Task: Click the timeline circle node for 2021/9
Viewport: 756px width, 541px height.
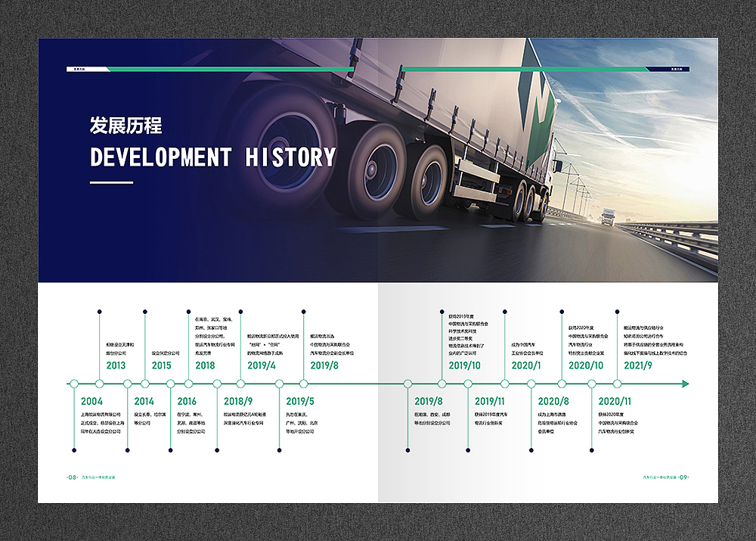Action: pos(617,384)
